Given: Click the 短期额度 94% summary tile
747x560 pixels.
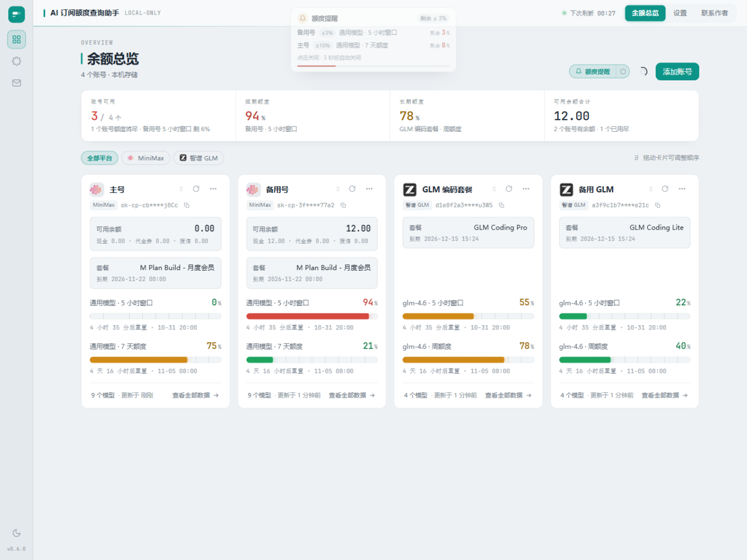Looking at the screenshot, I should point(312,116).
